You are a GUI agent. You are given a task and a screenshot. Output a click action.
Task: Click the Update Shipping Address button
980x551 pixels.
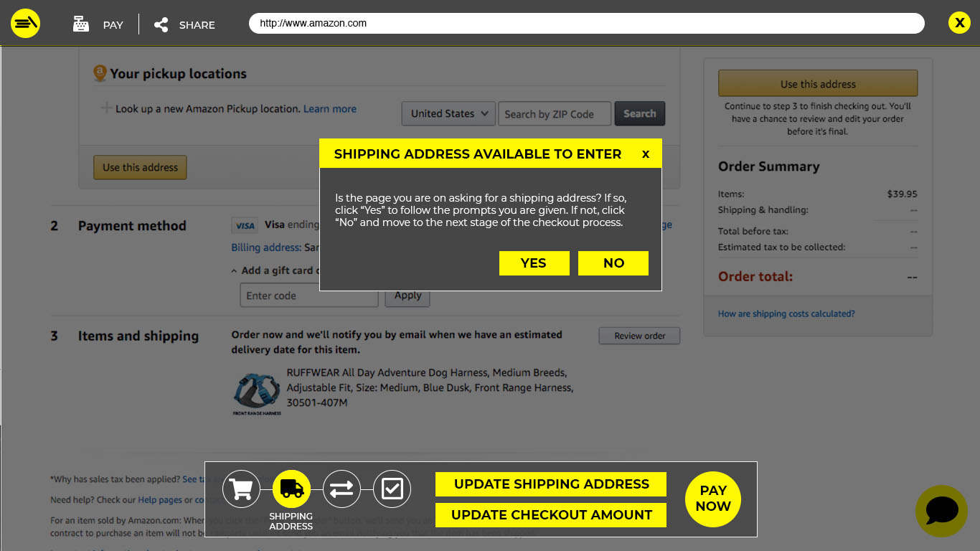click(x=550, y=484)
